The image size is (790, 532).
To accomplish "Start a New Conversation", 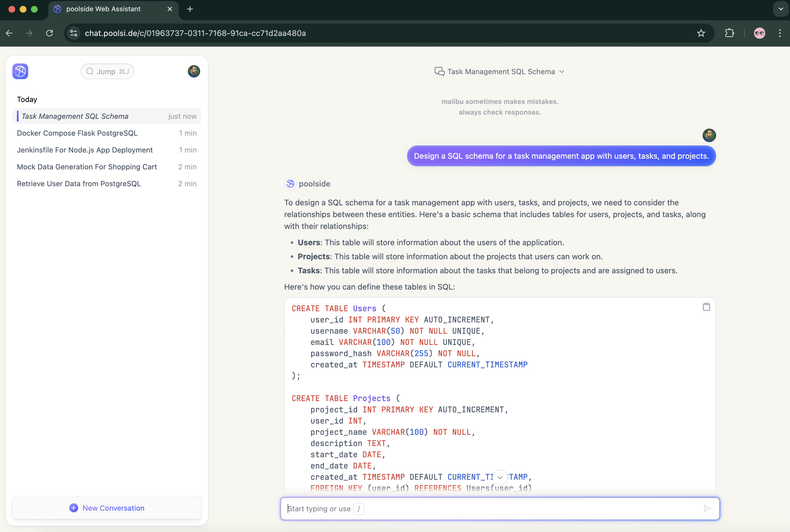I will coord(107,508).
